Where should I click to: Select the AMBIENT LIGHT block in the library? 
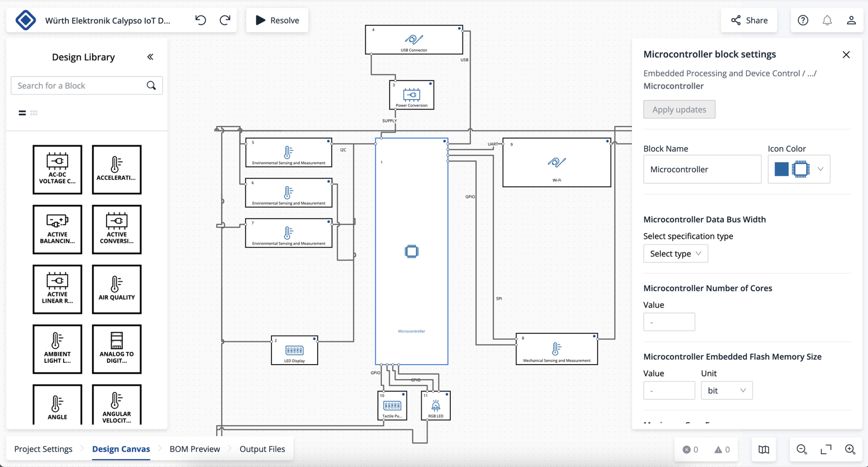(x=57, y=349)
